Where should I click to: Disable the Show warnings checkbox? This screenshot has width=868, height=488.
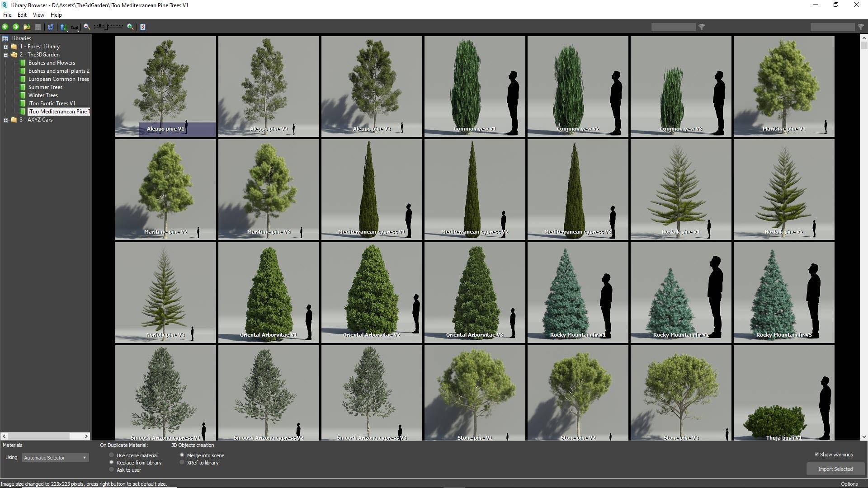(x=817, y=454)
